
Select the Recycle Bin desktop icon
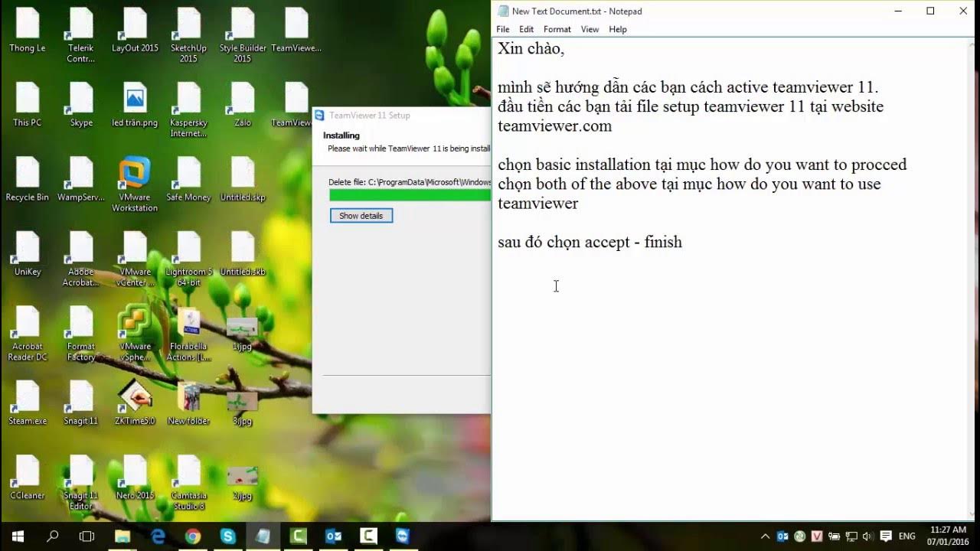point(28,179)
